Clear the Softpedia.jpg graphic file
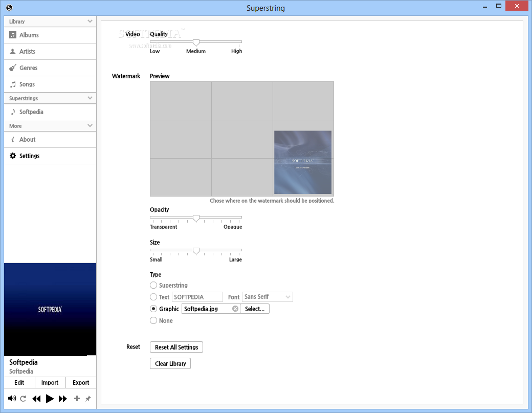Viewport: 532px width, 413px height. [x=235, y=309]
